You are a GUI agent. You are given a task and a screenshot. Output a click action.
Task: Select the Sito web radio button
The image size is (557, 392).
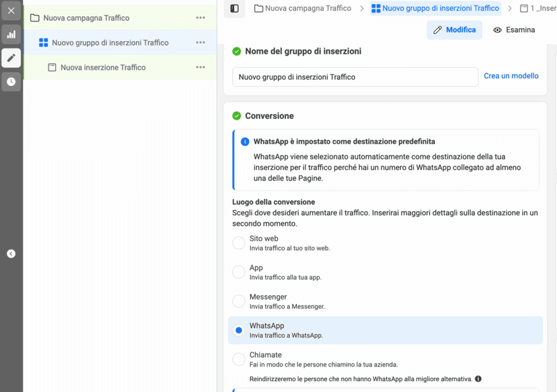pos(239,243)
